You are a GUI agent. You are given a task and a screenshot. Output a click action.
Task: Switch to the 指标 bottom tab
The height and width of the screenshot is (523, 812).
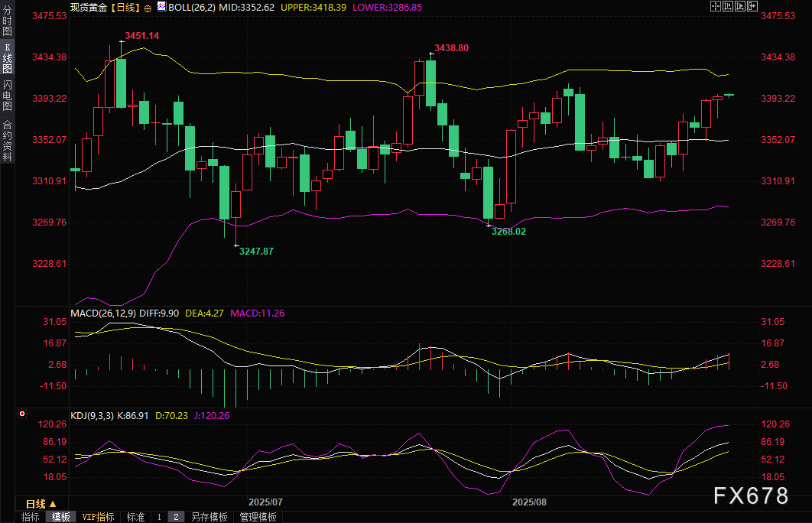(x=31, y=517)
